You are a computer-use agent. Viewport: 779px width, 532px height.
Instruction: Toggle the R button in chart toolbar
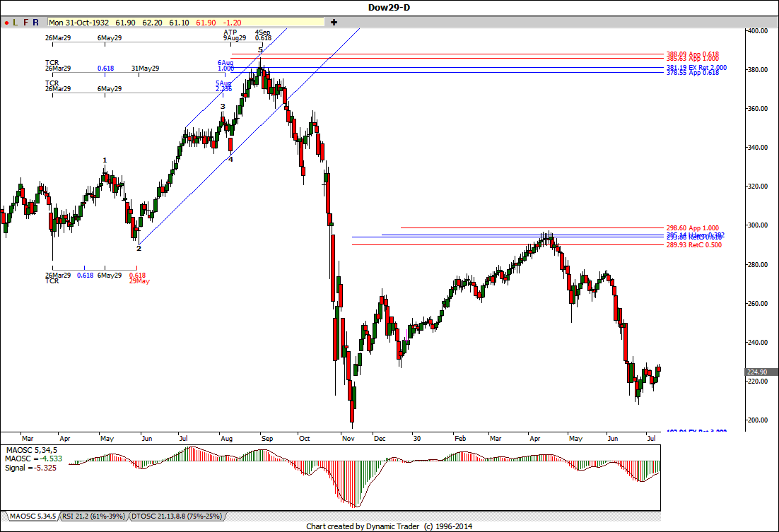pyautogui.click(x=36, y=23)
